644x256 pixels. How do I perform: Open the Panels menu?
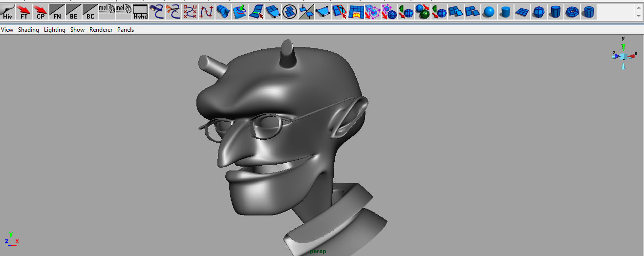[126, 30]
